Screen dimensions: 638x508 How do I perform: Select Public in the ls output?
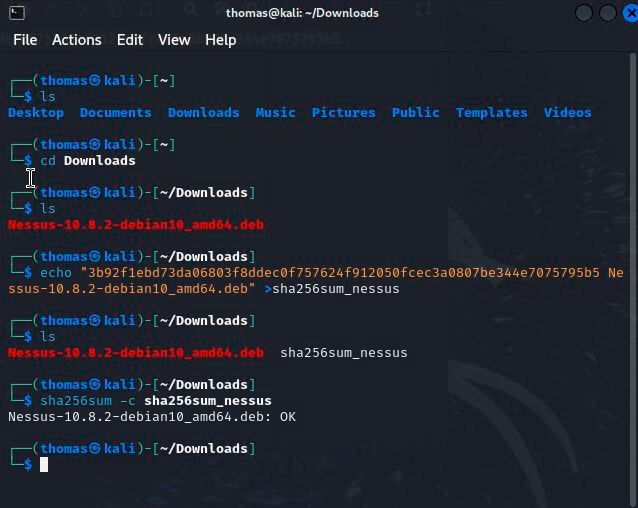[415, 113]
